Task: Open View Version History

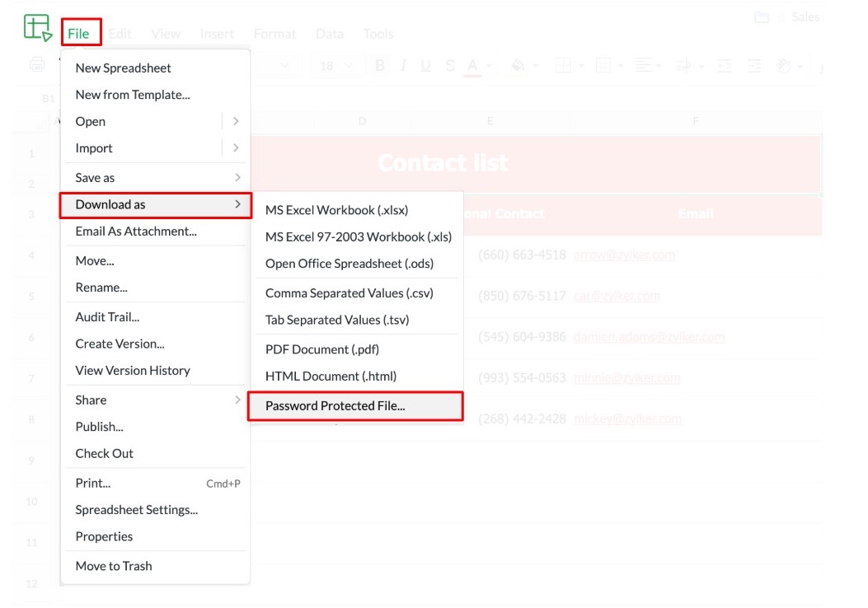Action: [x=156, y=370]
